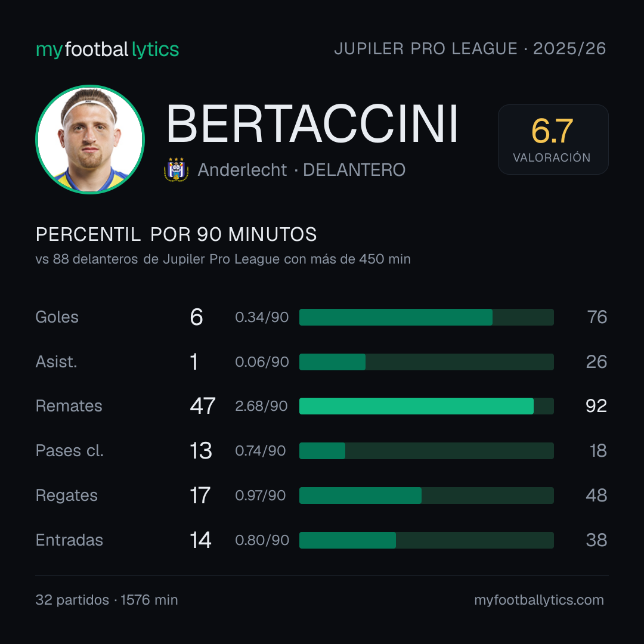Image resolution: width=644 pixels, height=644 pixels.
Task: Select the Goles percentile bar
Action: [x=426, y=317]
